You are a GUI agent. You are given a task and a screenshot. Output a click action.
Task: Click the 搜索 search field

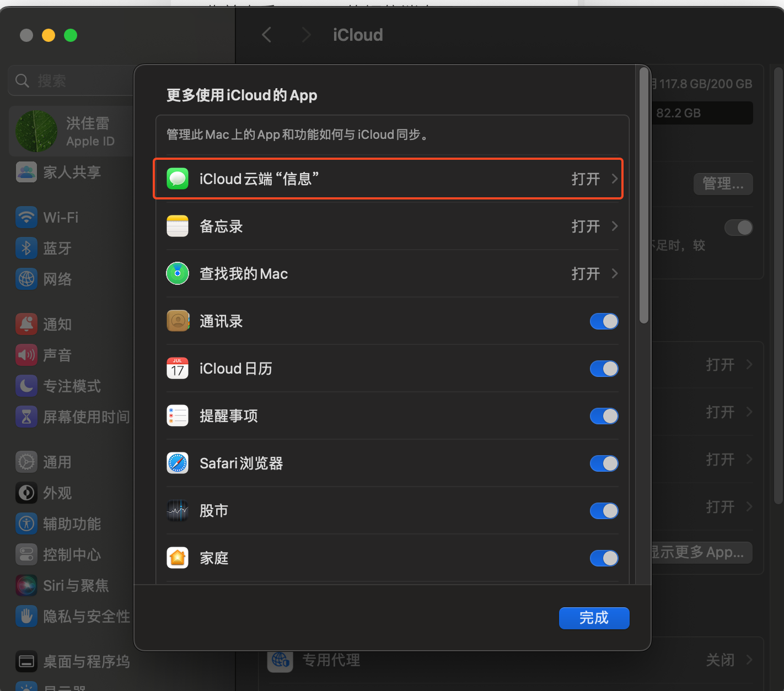(72, 80)
